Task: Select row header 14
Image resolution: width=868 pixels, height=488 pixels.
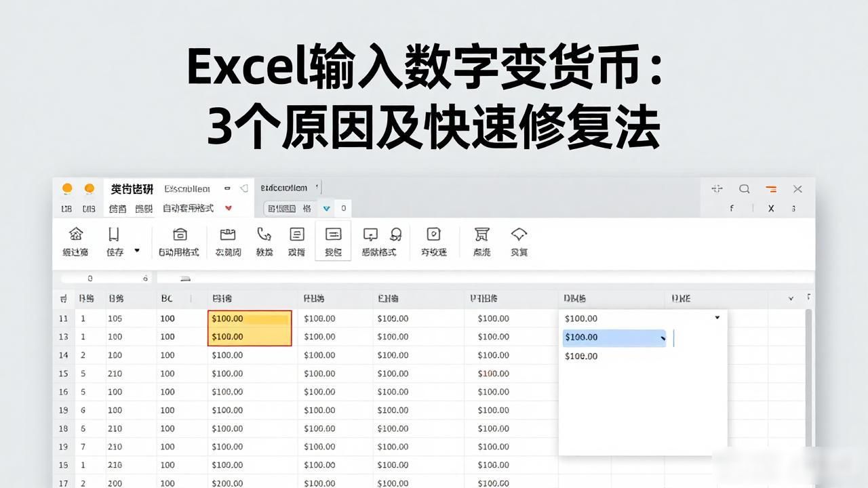Action: click(x=63, y=355)
